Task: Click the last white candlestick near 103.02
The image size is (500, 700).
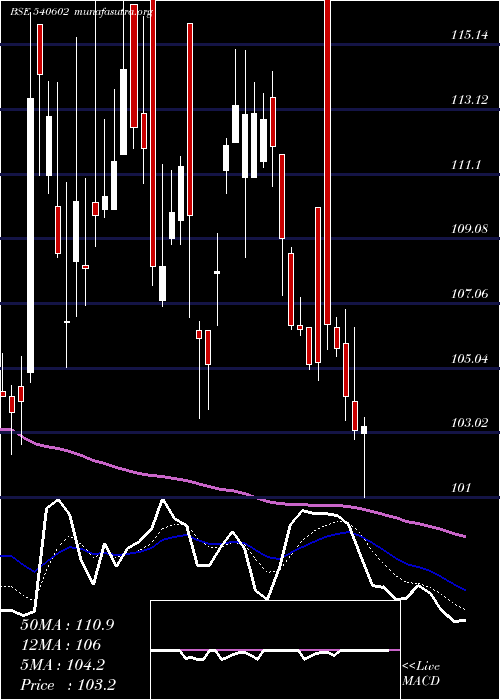Action: [364, 429]
